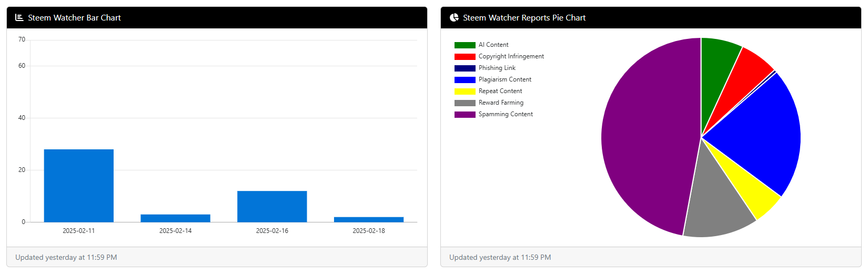Toggle the Plagiarism Content legend swatch
Screen dimensions: 868x274
click(x=465, y=80)
